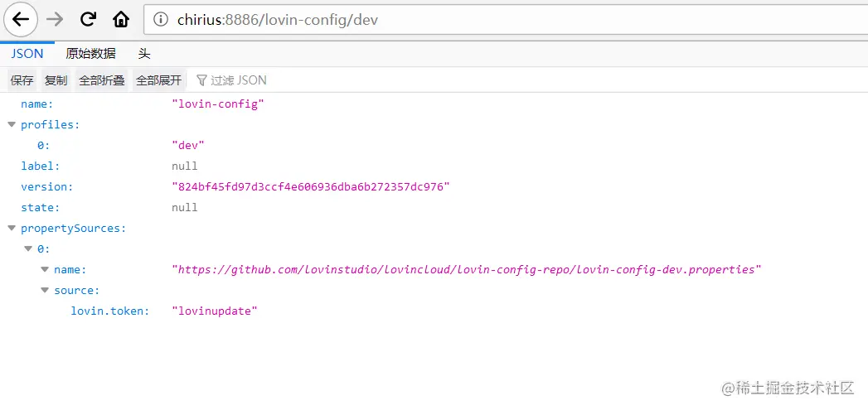This screenshot has width=868, height=410.
Task: Collapse the source node
Action: click(x=45, y=291)
